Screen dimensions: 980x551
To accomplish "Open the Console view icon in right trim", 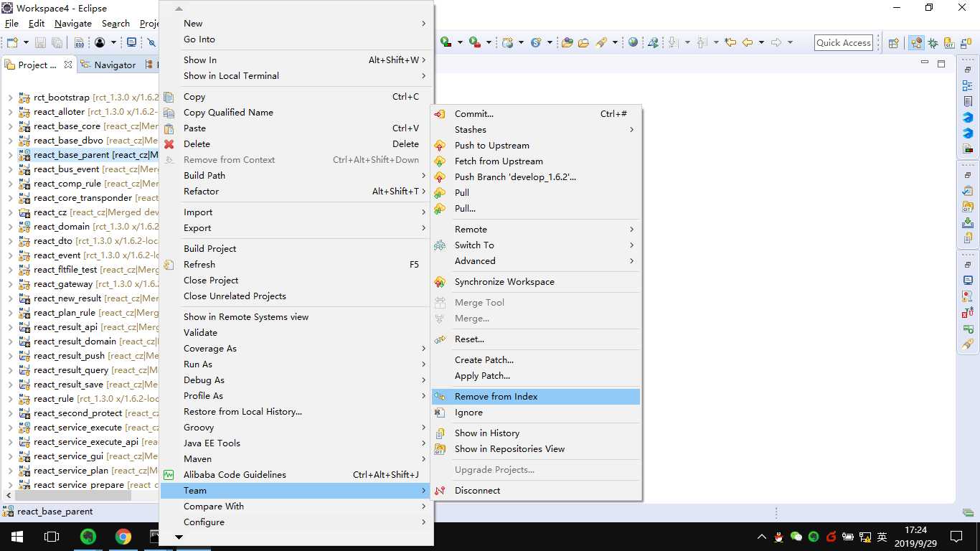I will (968, 280).
